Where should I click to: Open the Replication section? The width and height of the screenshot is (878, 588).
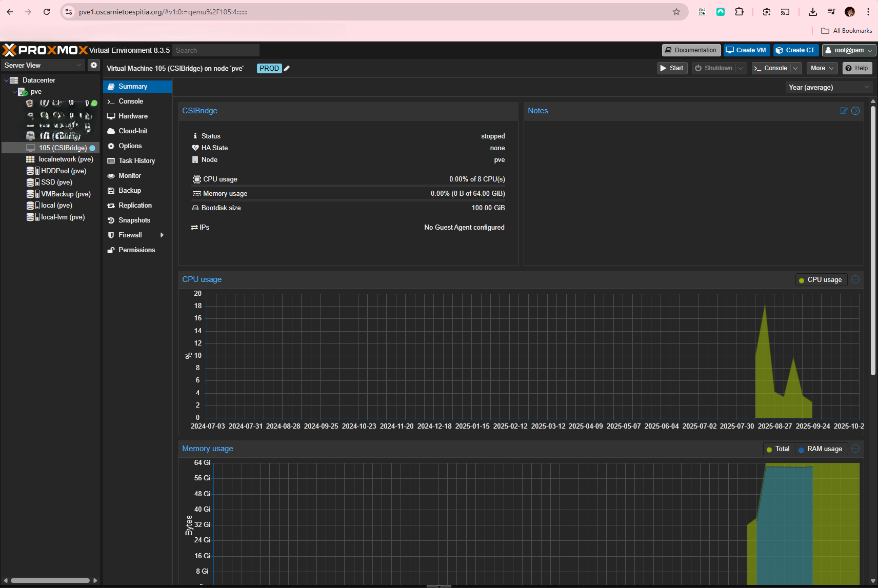coord(135,205)
